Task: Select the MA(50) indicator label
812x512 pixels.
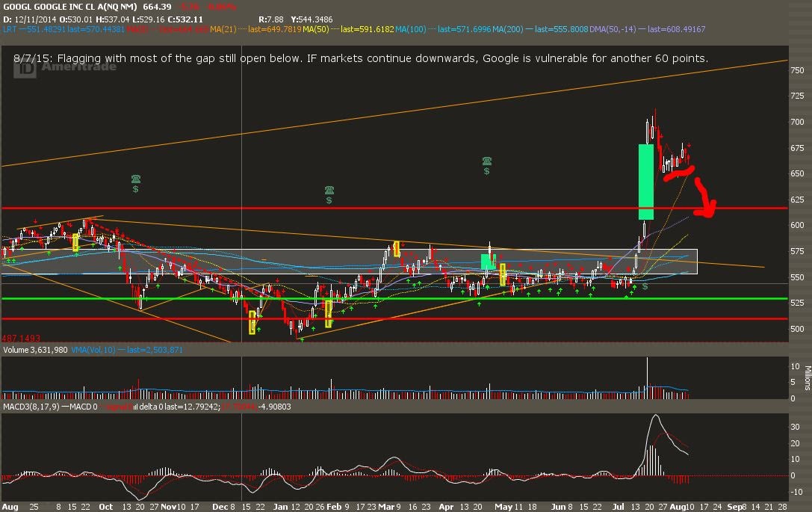Action: [316, 29]
